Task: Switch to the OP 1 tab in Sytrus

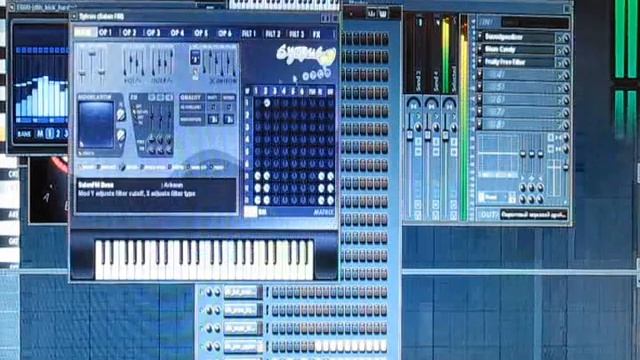Action: point(105,33)
